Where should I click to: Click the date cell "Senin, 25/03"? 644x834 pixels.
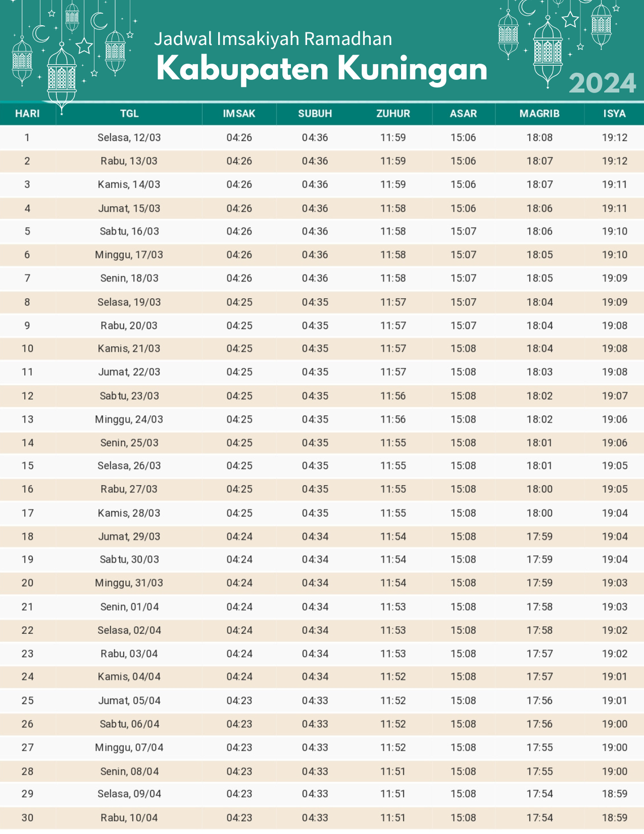(x=129, y=443)
